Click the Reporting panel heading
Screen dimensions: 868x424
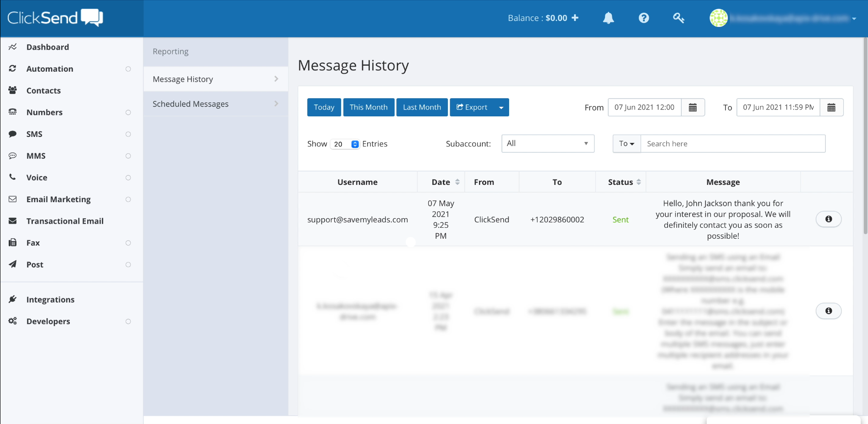tap(170, 52)
